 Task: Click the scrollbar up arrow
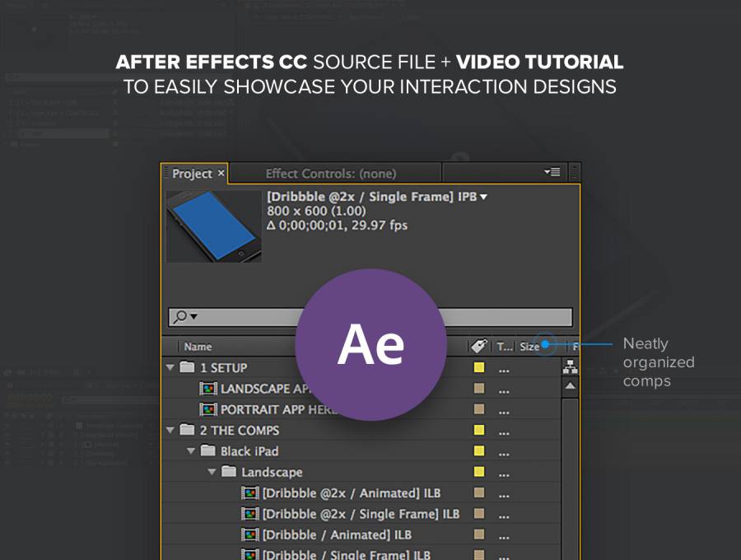[x=570, y=385]
